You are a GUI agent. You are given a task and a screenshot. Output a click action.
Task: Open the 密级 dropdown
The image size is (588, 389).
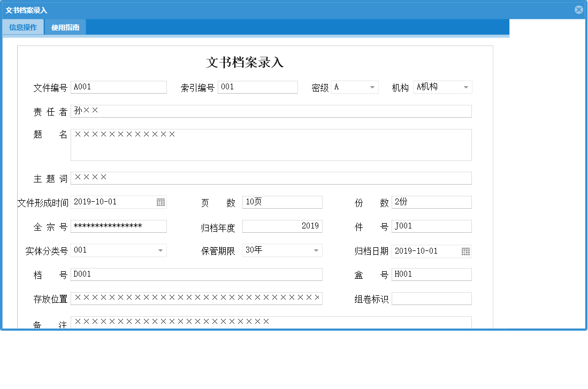pyautogui.click(x=371, y=87)
